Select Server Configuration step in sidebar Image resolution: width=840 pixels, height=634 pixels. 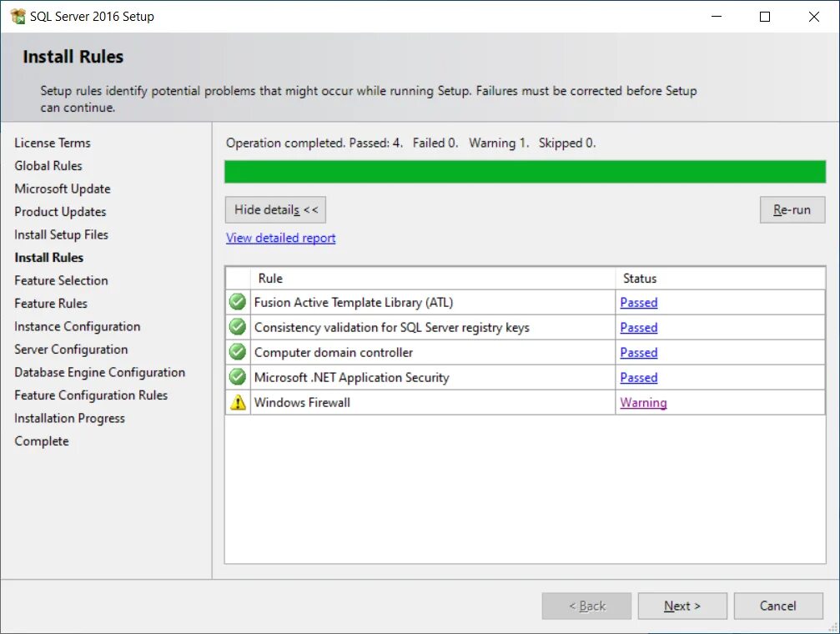[71, 350]
